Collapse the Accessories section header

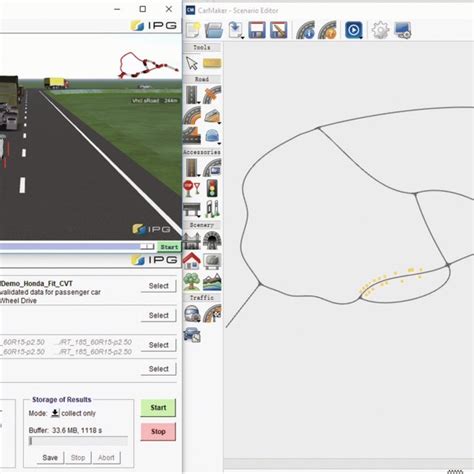point(202,152)
